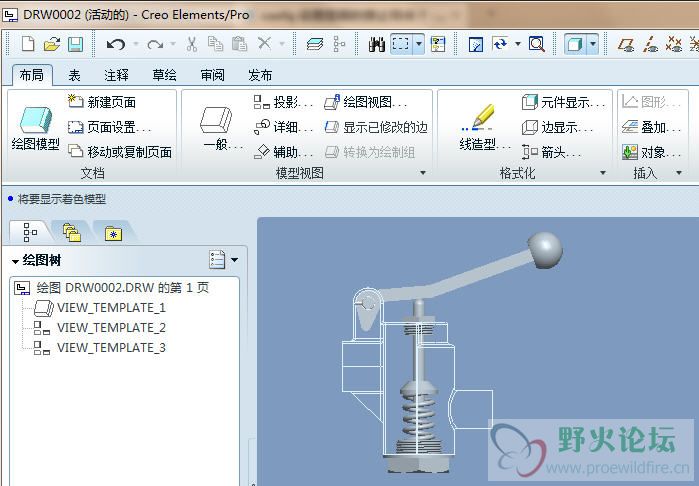Collapse the 绘图树 header triangle
Viewport: 699px width, 486px height.
click(x=15, y=261)
